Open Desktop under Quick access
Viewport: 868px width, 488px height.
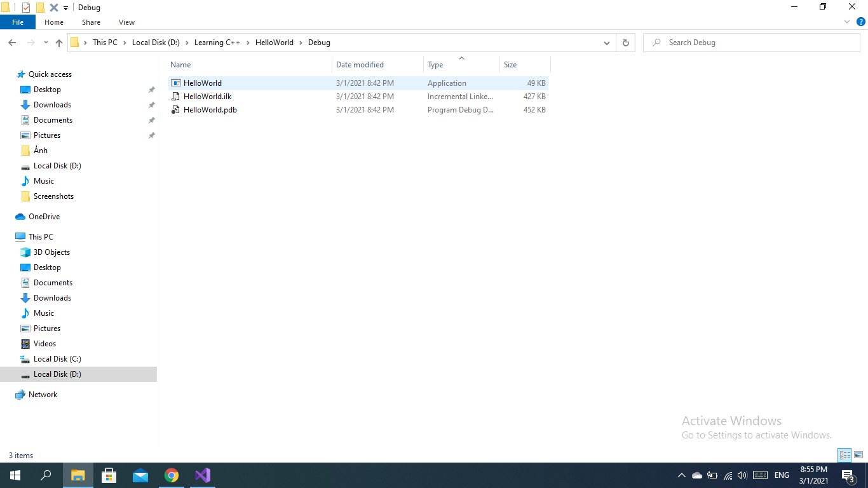point(47,90)
